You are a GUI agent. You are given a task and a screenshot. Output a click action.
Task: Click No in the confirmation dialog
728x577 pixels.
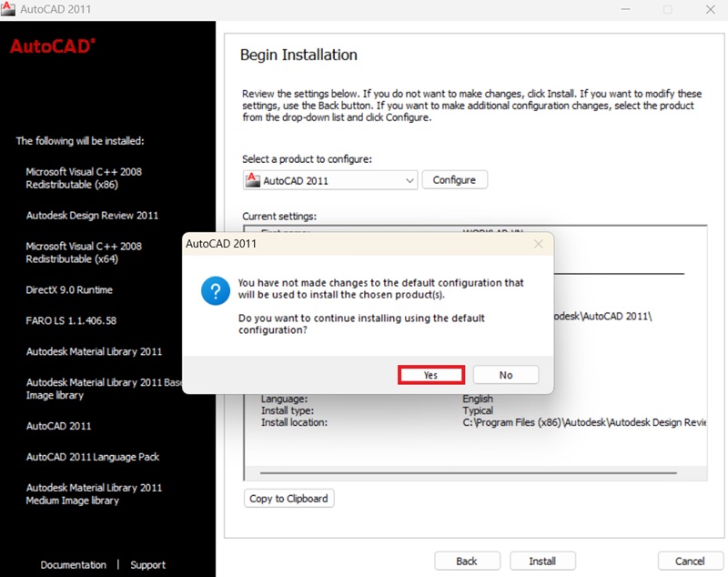(x=506, y=375)
